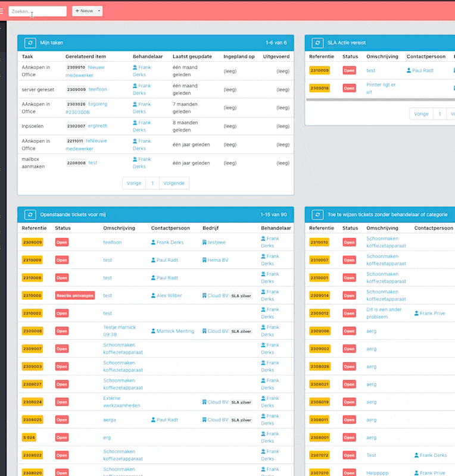Open Externe werkzaamheden ticket
455x476 pixels.
pyautogui.click(x=121, y=402)
